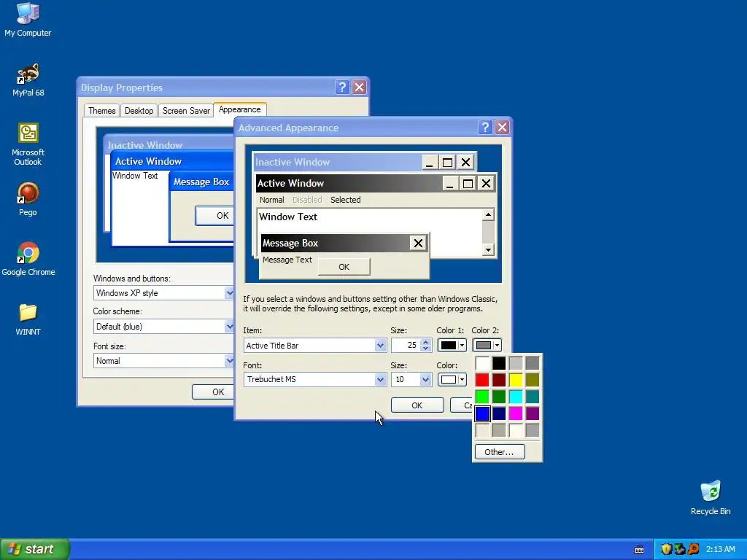747x560 pixels.
Task: Pick the white swatch in the palette
Action: (482, 363)
